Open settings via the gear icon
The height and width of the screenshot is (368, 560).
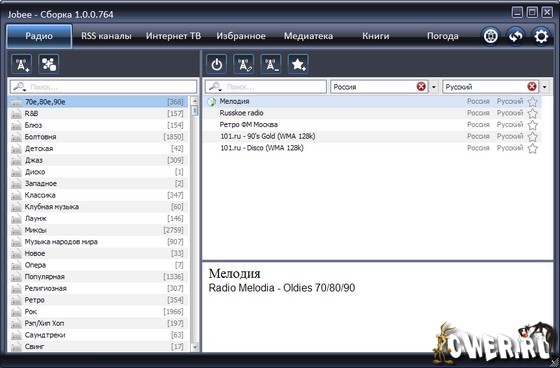541,36
